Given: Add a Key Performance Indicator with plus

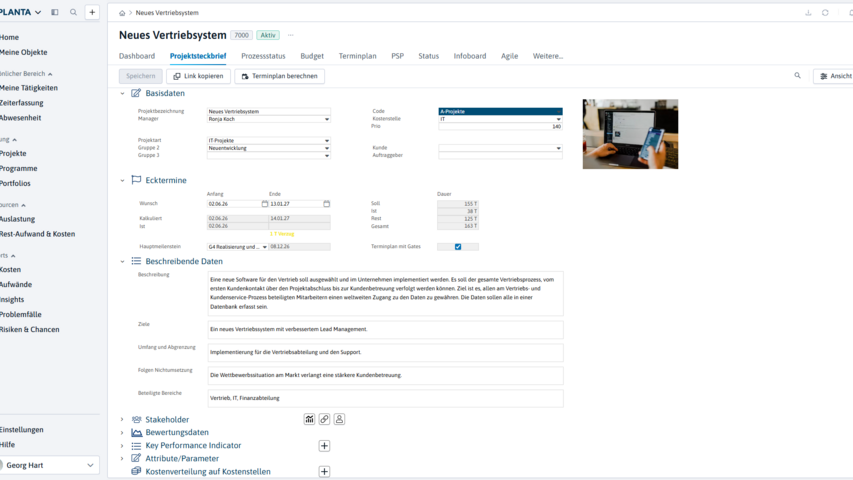Looking at the screenshot, I should (324, 446).
